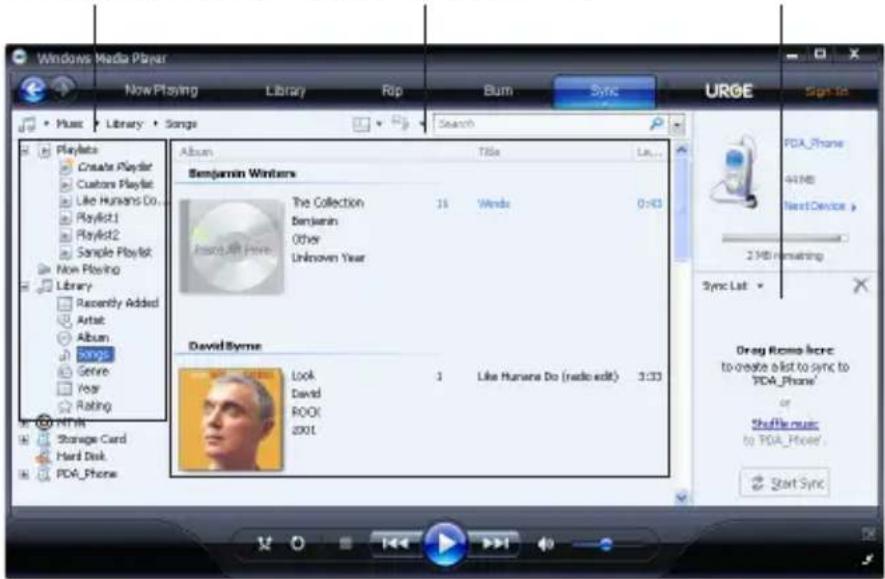Screen dimensions: 885x579
Task: Click the Start Sync button
Action: pyautogui.click(x=785, y=483)
